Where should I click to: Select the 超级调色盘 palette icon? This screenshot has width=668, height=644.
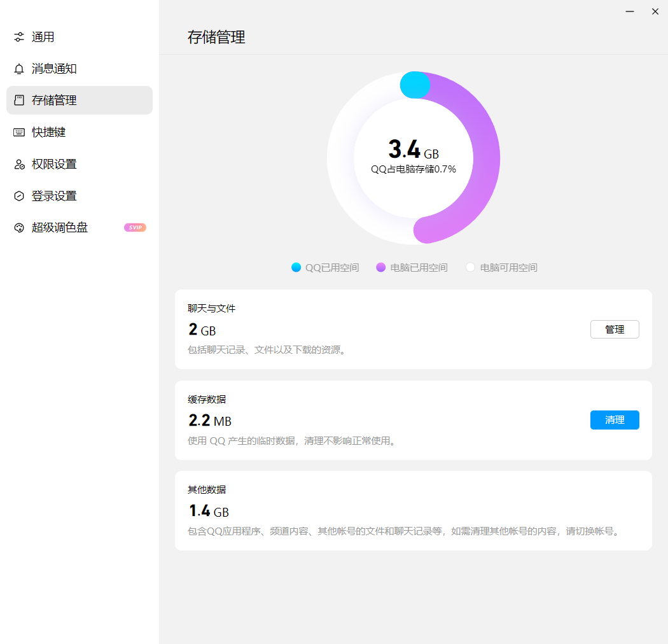tap(18, 227)
